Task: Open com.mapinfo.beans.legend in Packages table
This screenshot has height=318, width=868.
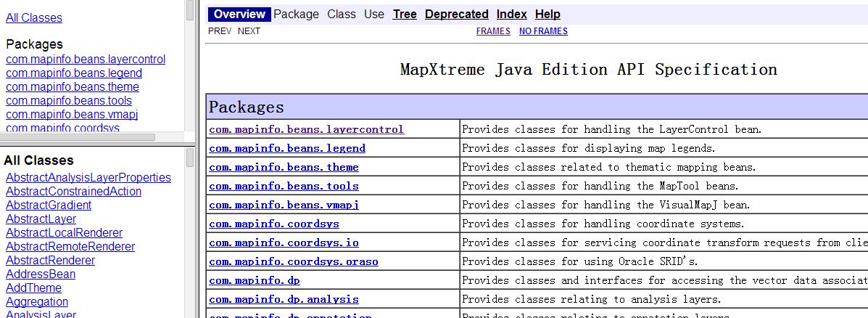Action: 287,148
